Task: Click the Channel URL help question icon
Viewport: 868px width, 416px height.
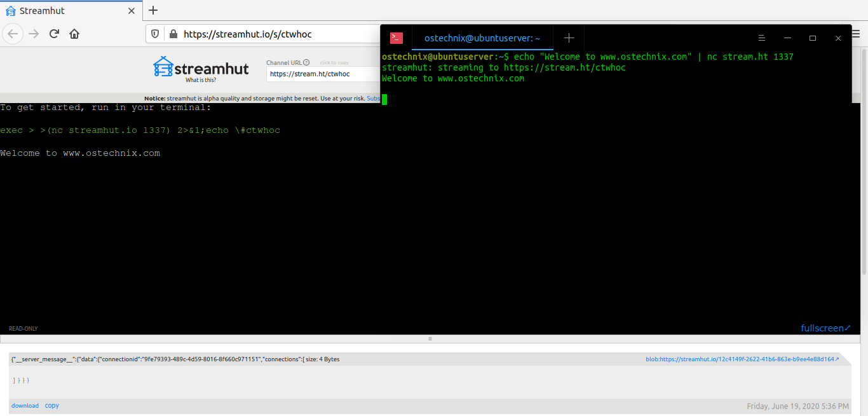Action: 306,62
